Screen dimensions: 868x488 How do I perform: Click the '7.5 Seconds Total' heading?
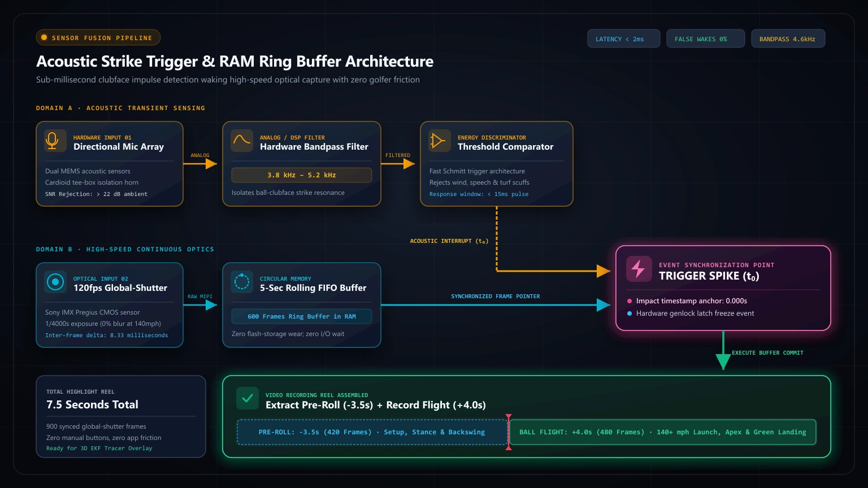(x=92, y=404)
